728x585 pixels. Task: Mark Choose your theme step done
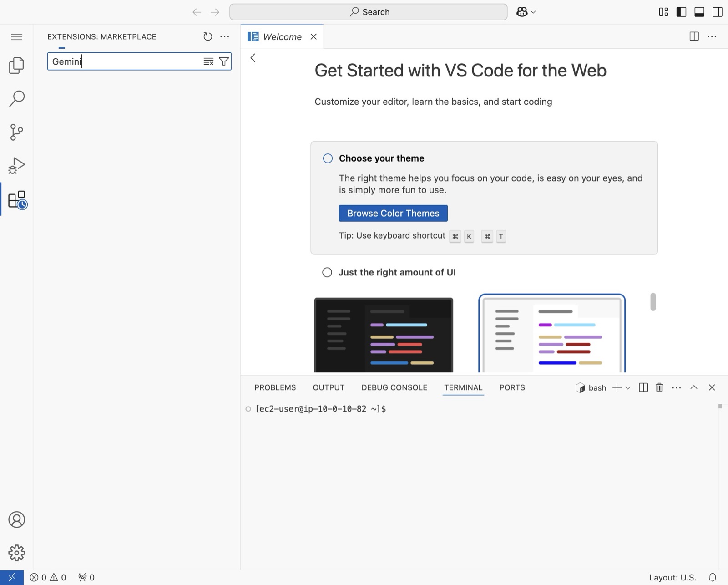(328, 158)
